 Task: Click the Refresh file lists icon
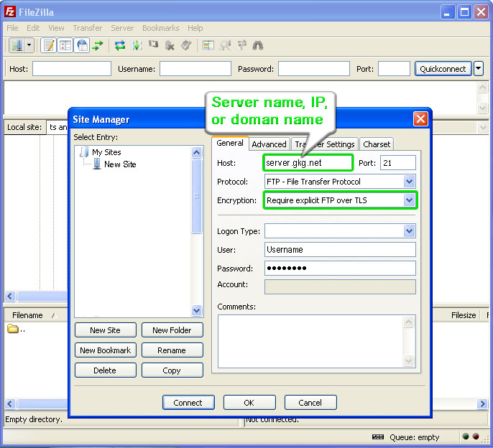[120, 45]
